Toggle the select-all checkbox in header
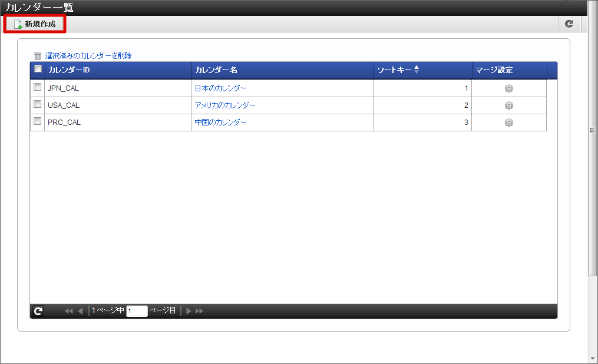 (38, 68)
